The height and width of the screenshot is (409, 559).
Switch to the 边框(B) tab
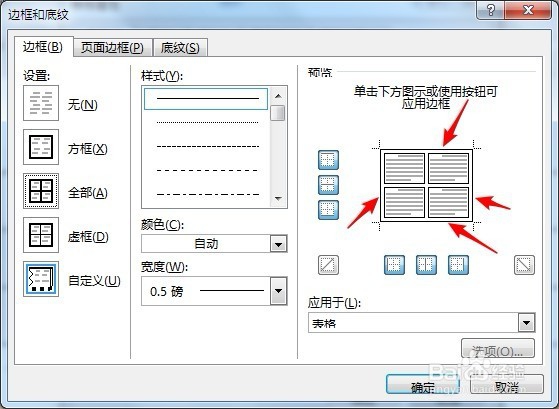[x=43, y=47]
